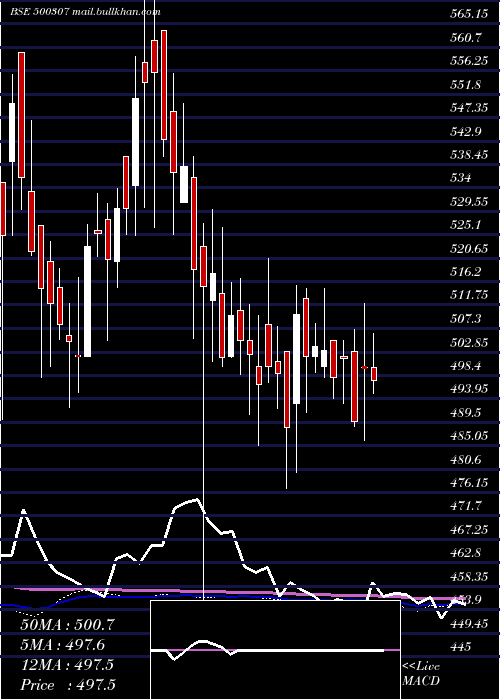Viewport: 500px width, 700px height.
Task: Click the last red candlestick on the right
Action: click(x=374, y=374)
